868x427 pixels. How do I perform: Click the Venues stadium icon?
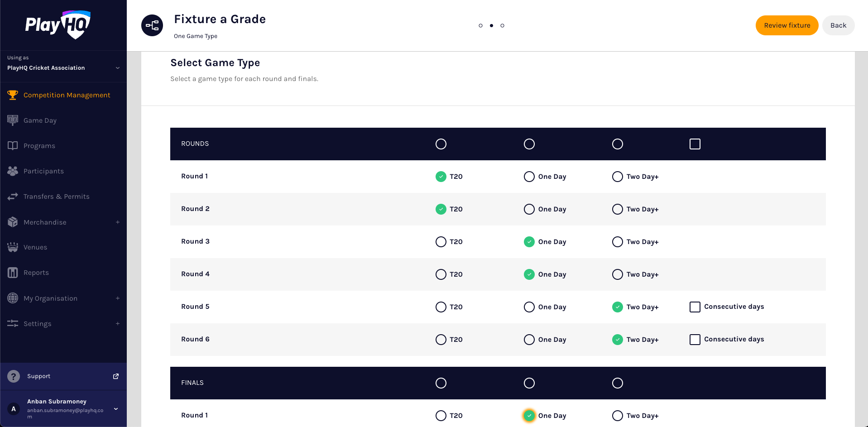(x=13, y=247)
